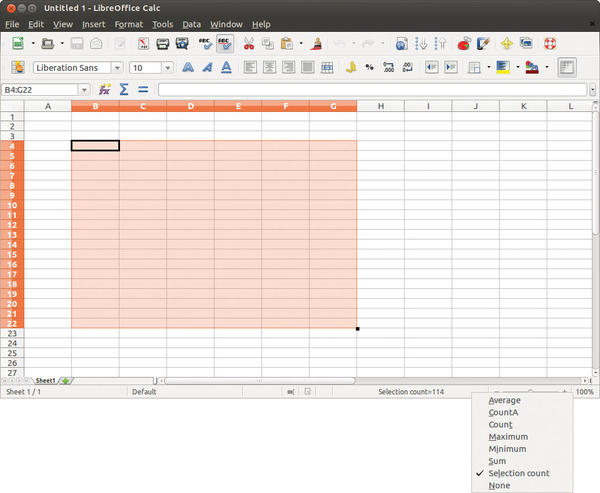The height and width of the screenshot is (493, 600).
Task: Open the font name dropdown arrow
Action: 117,68
